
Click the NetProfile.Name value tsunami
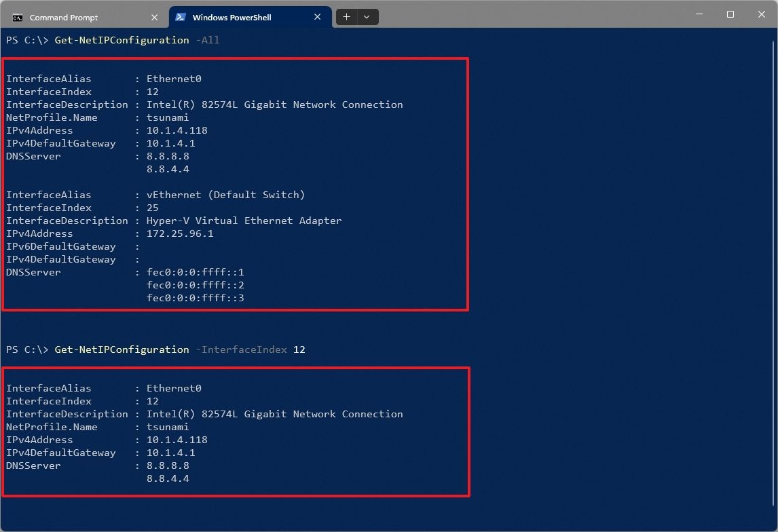point(168,117)
